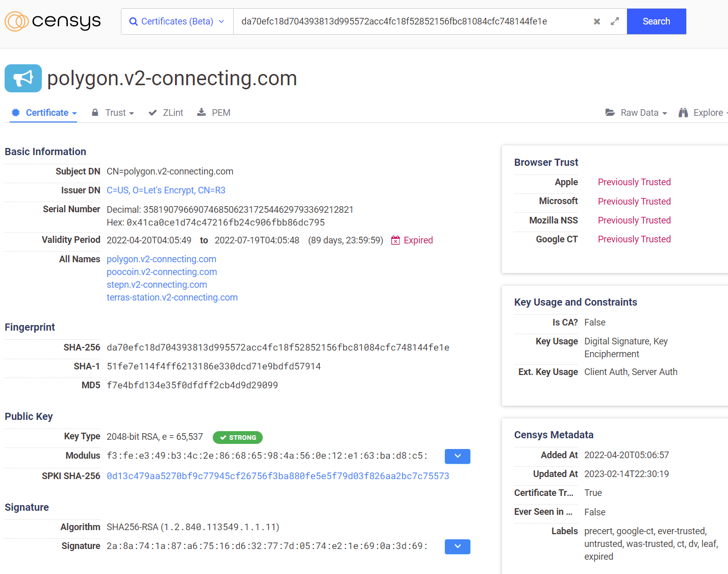The image size is (728, 574).
Task: Open the Raw Data dropdown menu
Action: coord(636,113)
